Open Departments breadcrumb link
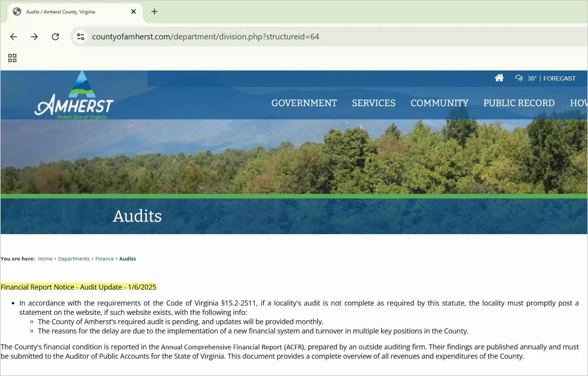 (74, 259)
